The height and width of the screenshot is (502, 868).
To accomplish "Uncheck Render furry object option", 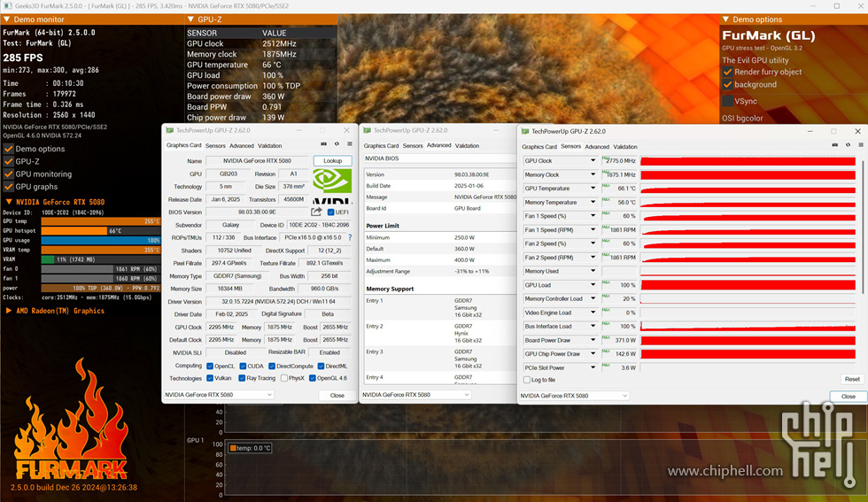I will (727, 72).
